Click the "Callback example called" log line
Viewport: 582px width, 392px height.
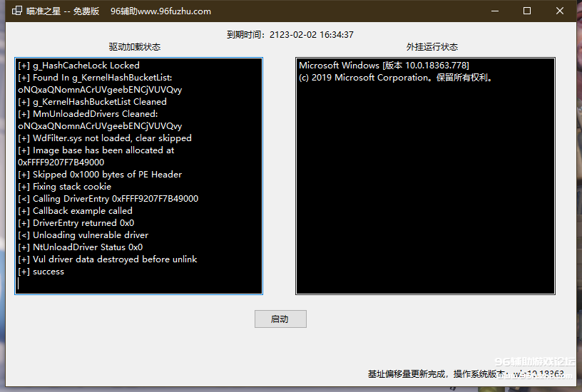[x=75, y=211]
